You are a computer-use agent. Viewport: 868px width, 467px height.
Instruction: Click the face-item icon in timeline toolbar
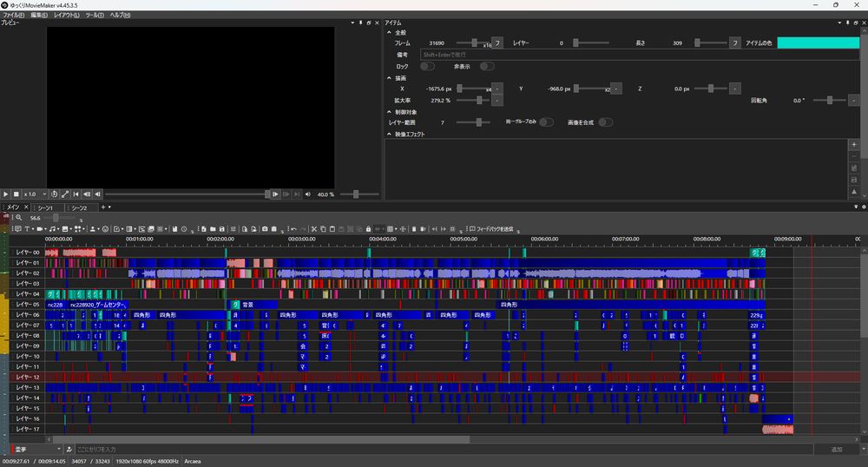coord(105,228)
